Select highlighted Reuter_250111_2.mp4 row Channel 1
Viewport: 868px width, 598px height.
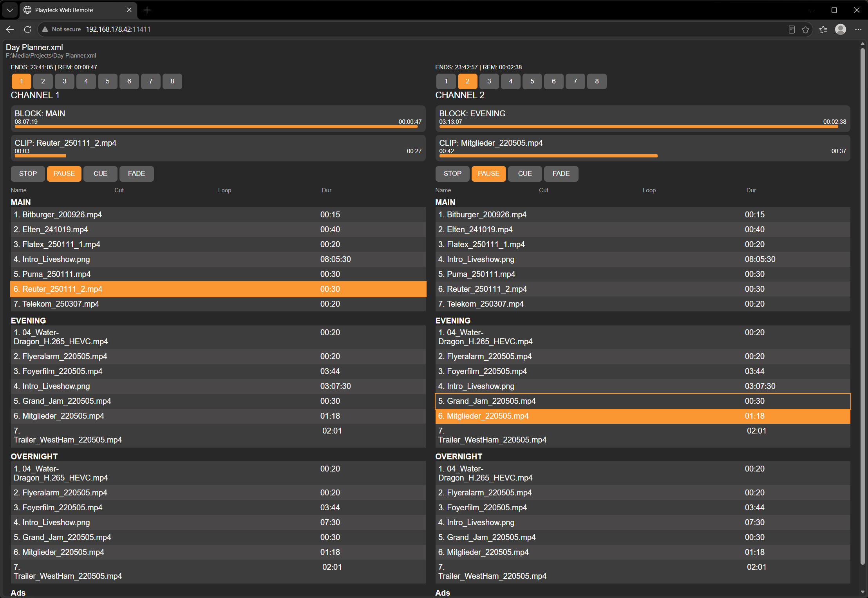point(218,289)
